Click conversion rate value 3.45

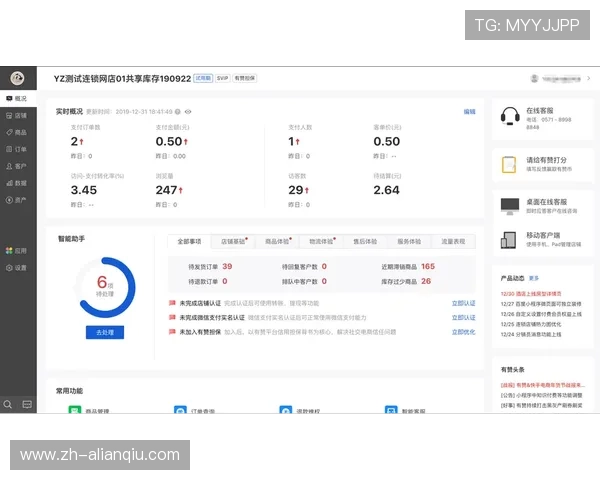click(x=84, y=190)
